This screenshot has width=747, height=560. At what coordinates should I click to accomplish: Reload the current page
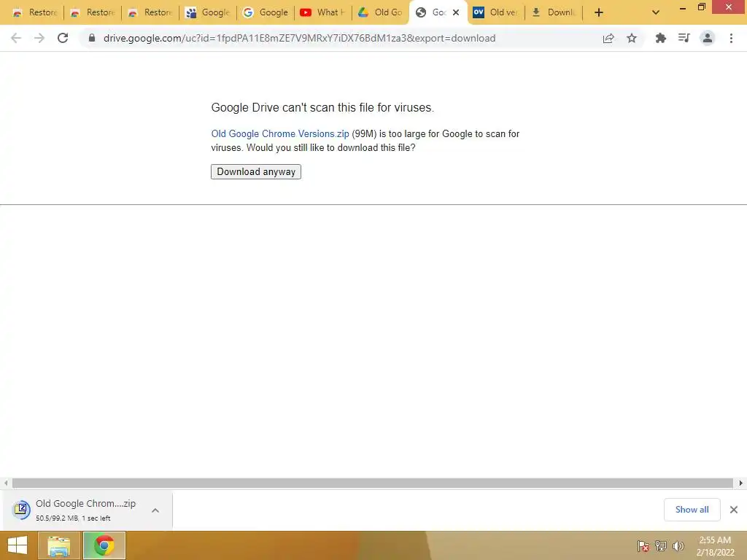click(x=63, y=38)
